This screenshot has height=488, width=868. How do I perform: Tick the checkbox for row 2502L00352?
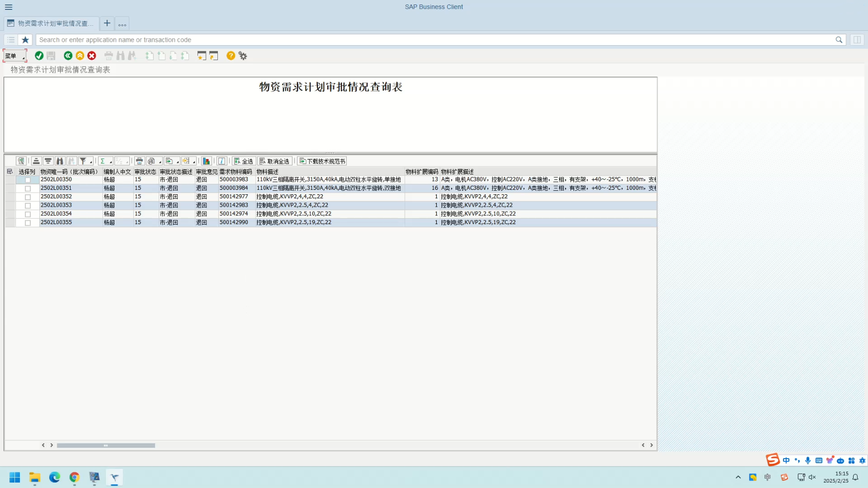(28, 197)
